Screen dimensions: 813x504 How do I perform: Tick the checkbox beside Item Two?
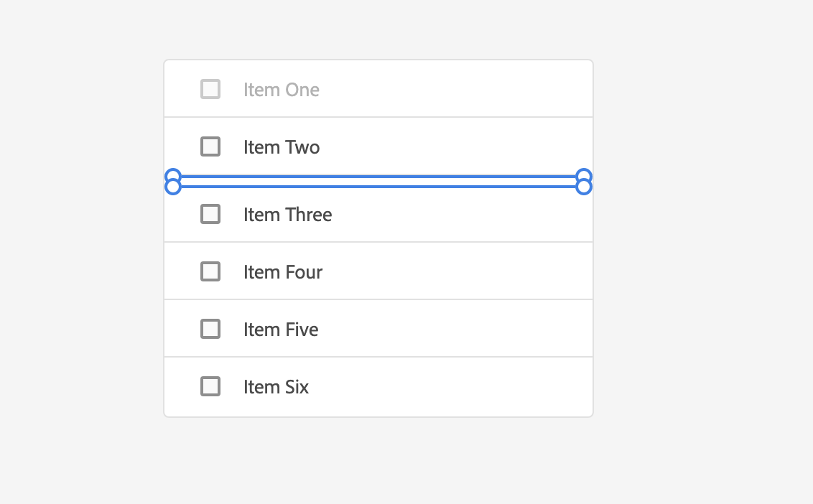[x=210, y=146]
